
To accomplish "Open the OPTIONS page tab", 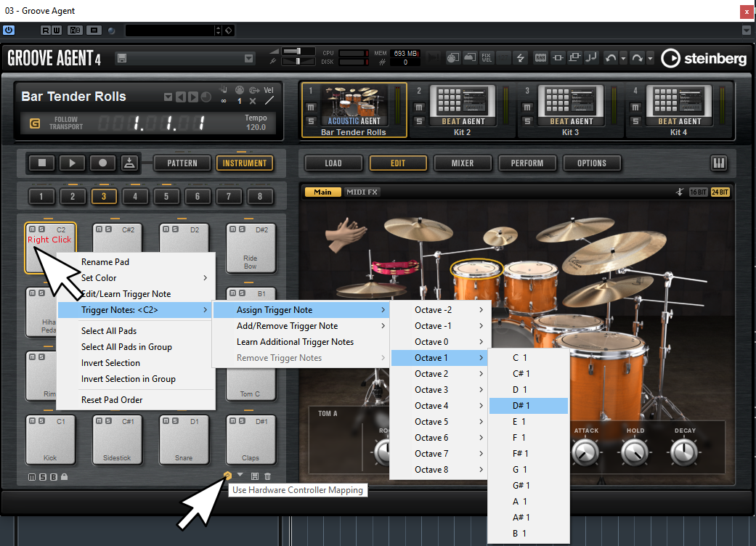I will [592, 163].
